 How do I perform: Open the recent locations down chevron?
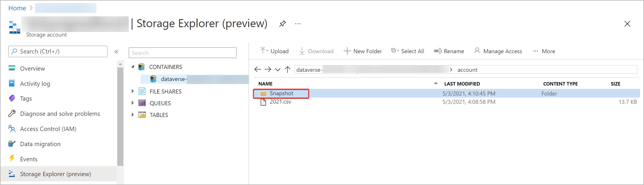point(278,69)
